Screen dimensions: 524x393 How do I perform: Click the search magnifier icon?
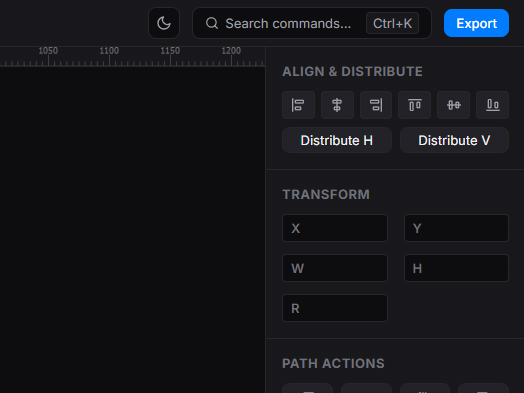(x=212, y=23)
